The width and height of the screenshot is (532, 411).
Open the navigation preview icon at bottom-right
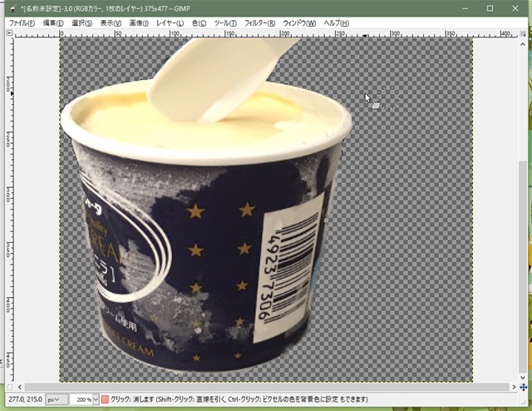522,387
